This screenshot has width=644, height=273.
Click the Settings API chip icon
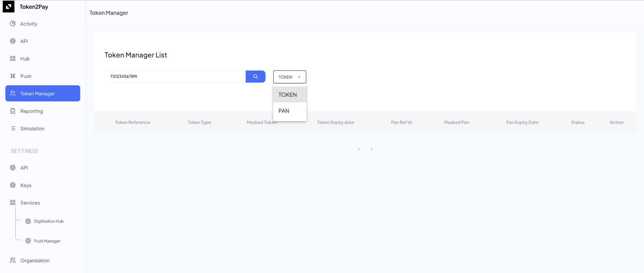[x=13, y=168]
